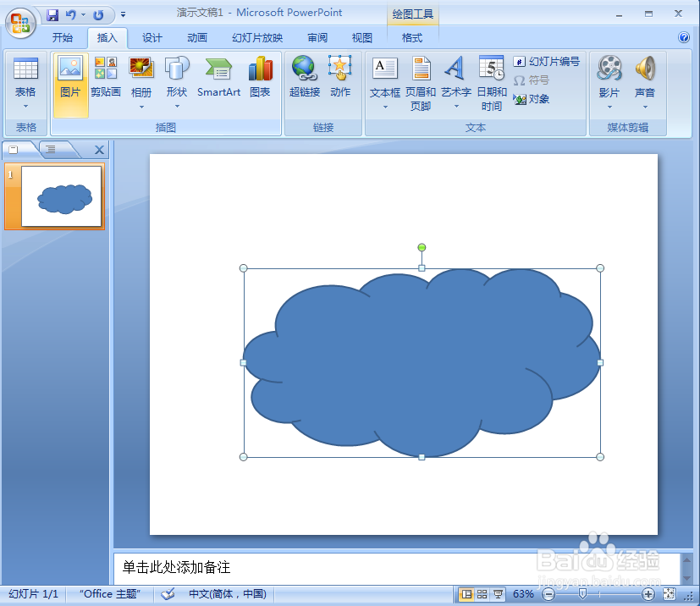
Task: Switch to the Outline pane tab
Action: [52, 150]
